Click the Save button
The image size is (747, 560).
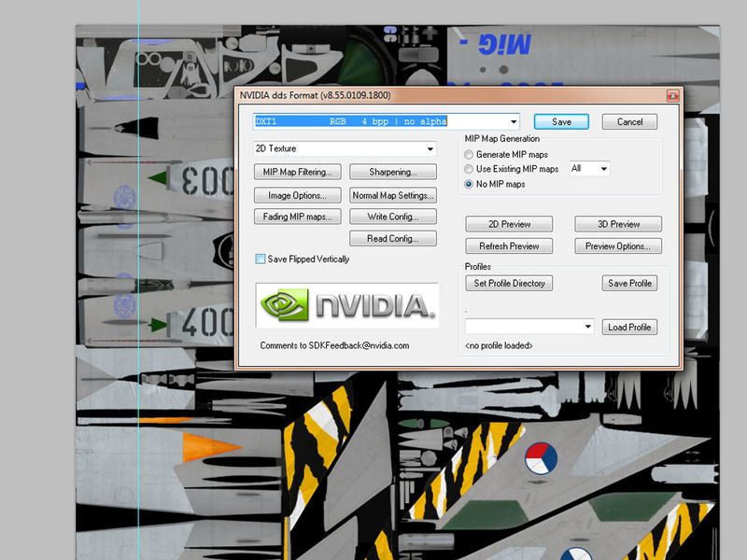click(560, 120)
